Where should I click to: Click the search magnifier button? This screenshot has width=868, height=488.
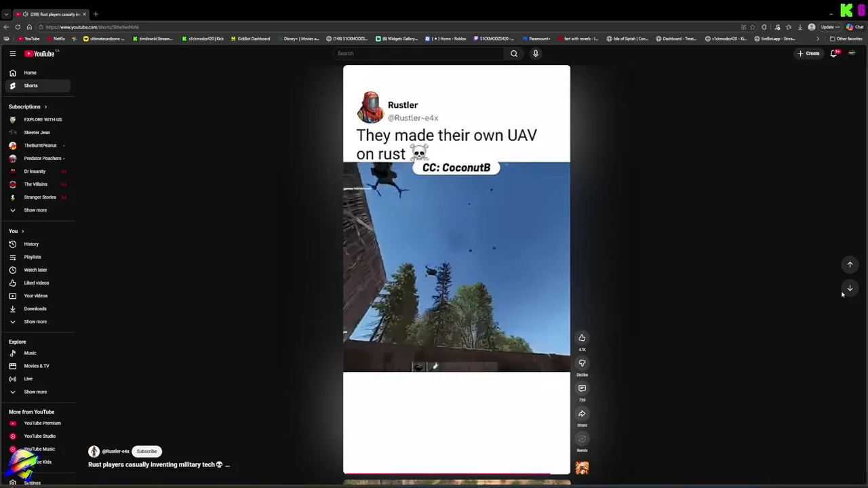point(514,54)
